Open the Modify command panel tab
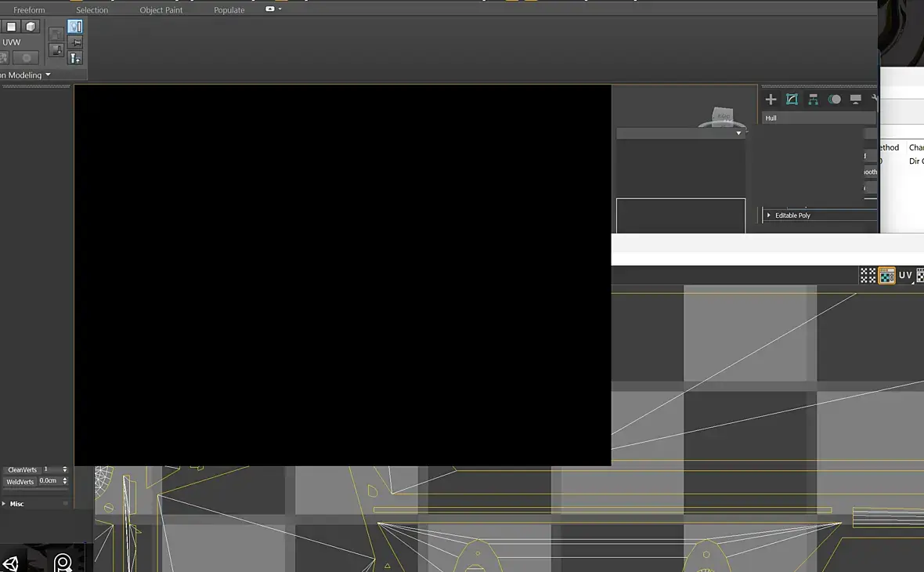 click(792, 99)
